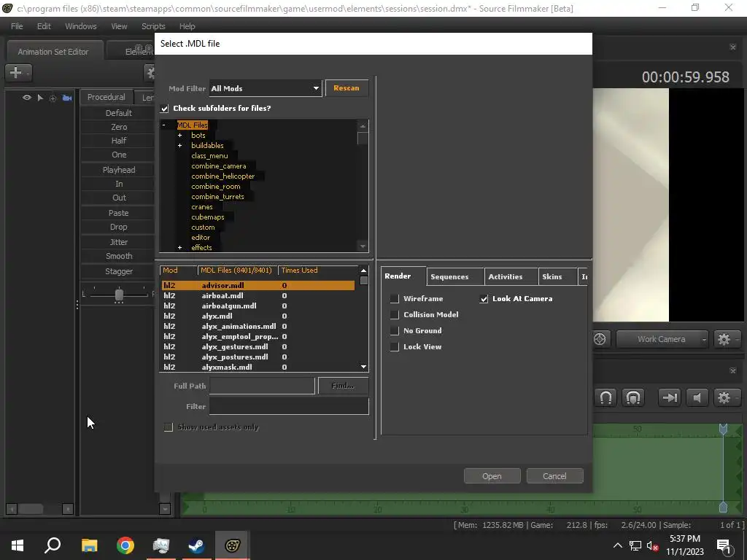
Task: Open the Windows menu
Action: (80, 26)
